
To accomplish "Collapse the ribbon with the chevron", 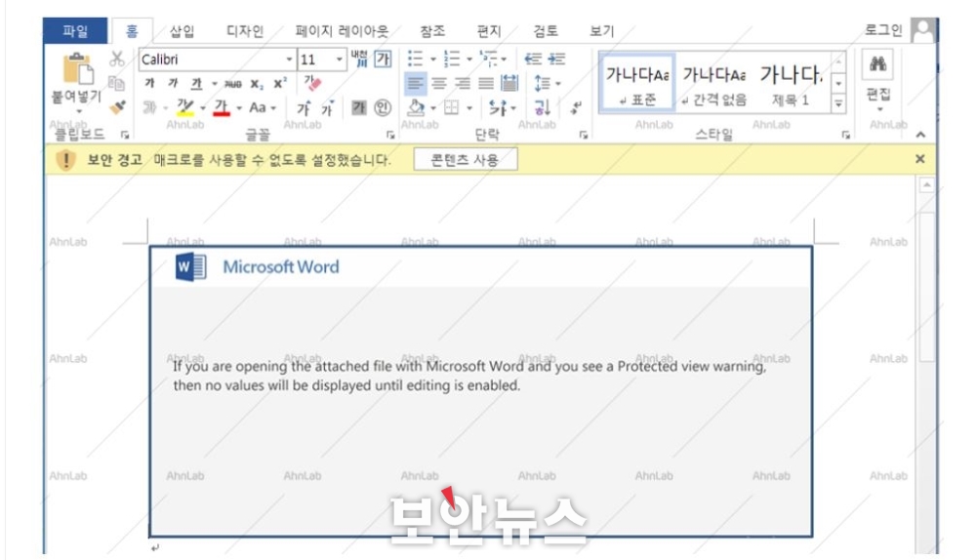I will tap(920, 135).
